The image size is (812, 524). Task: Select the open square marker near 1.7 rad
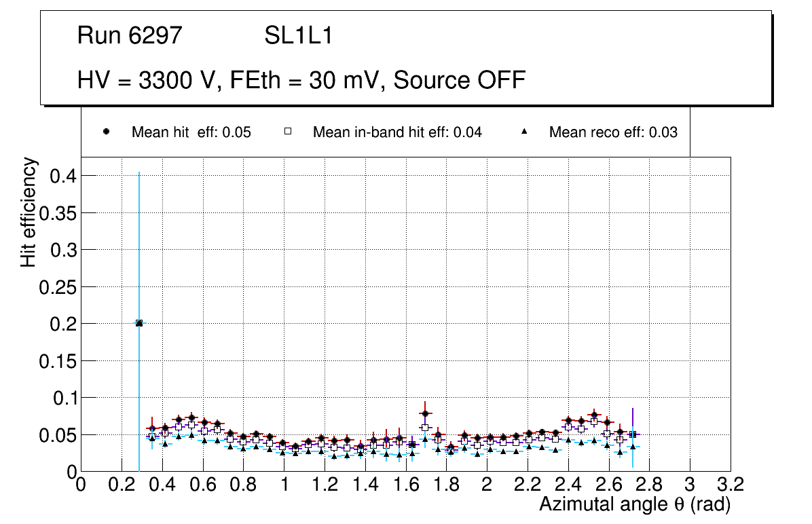425,428
